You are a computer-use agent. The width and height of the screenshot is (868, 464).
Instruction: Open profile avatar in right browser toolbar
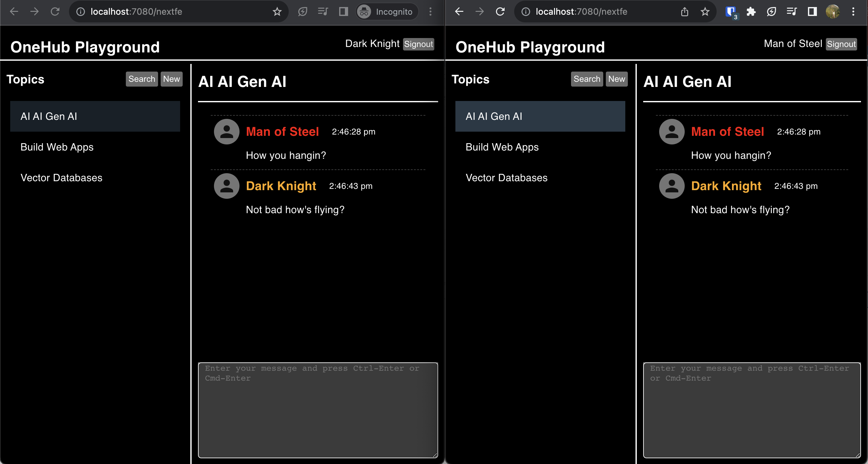[833, 12]
